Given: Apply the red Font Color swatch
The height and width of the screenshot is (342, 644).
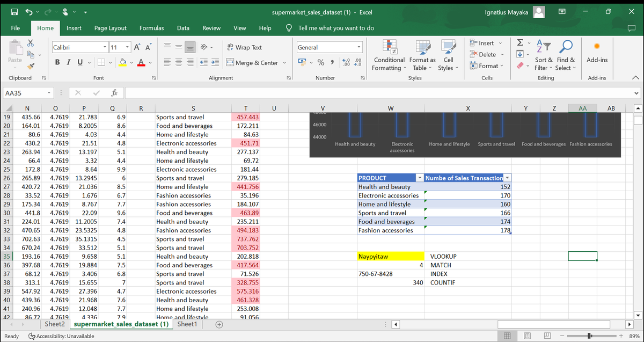Looking at the screenshot, I should click(141, 63).
